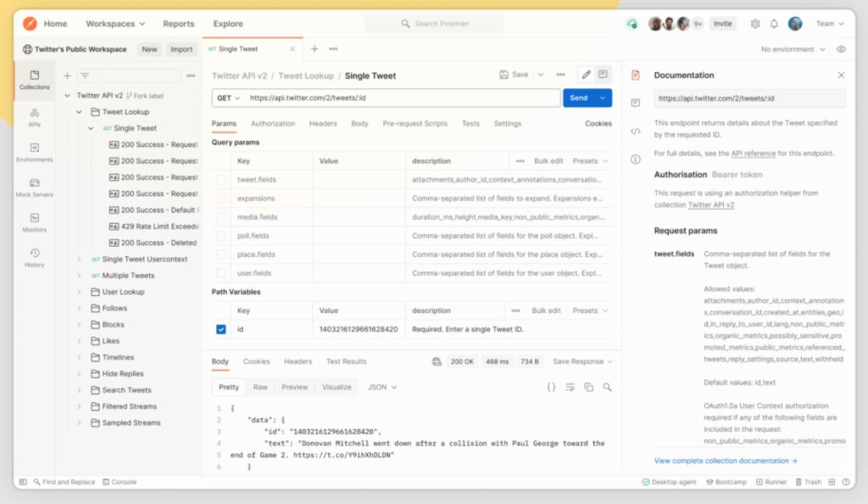868x504 pixels.
Task: Open the notifications bell
Action: (774, 24)
